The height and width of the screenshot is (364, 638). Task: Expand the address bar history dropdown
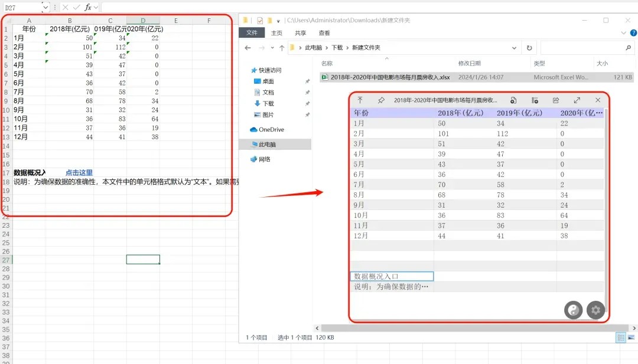(x=514, y=48)
